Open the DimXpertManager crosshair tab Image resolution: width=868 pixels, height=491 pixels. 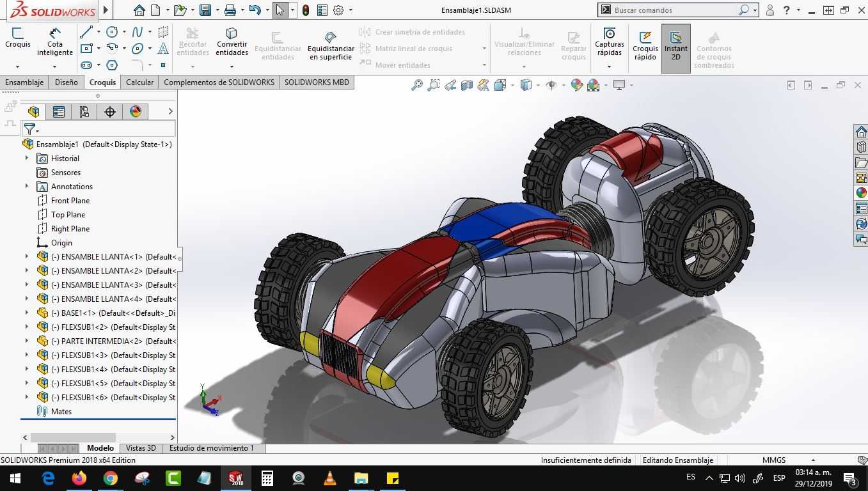(110, 112)
